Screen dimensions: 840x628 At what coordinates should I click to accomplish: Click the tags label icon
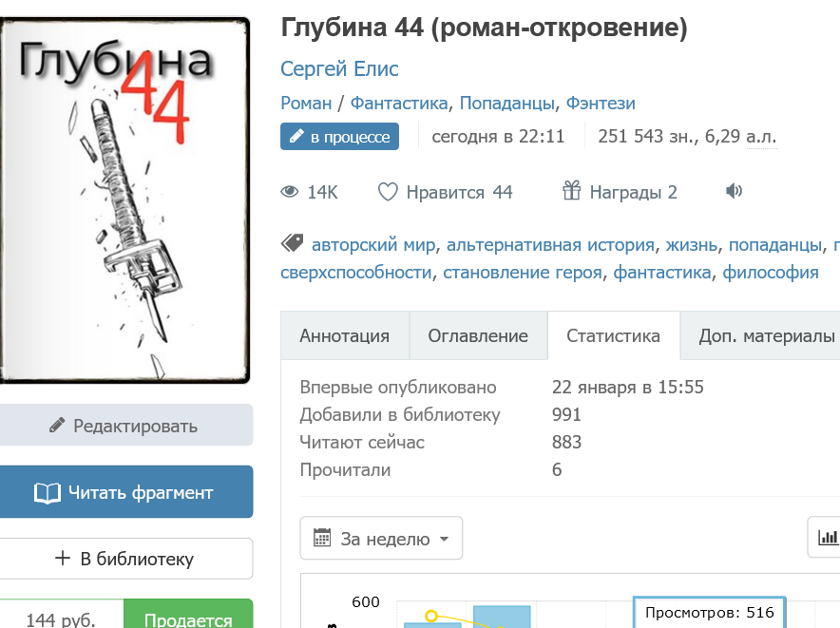pos(292,243)
